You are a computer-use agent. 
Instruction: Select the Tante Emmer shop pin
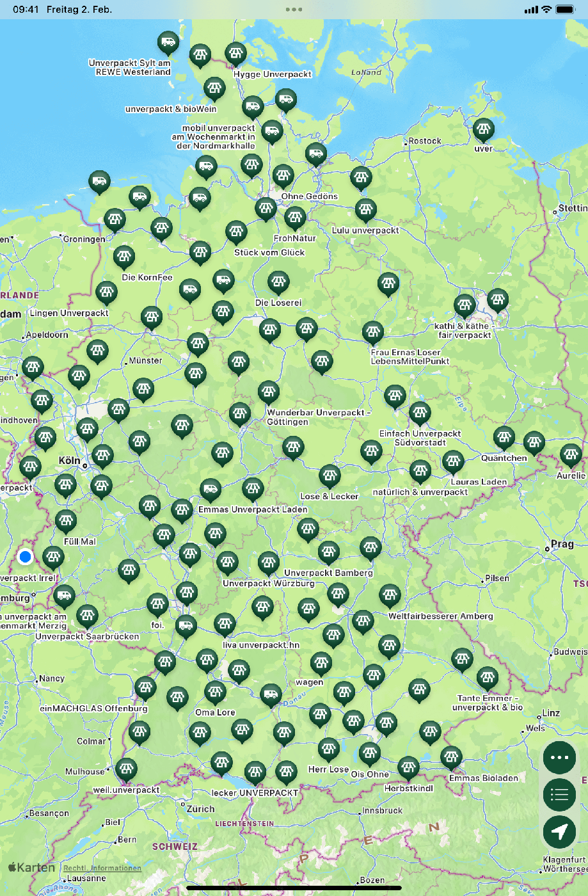[487, 678]
